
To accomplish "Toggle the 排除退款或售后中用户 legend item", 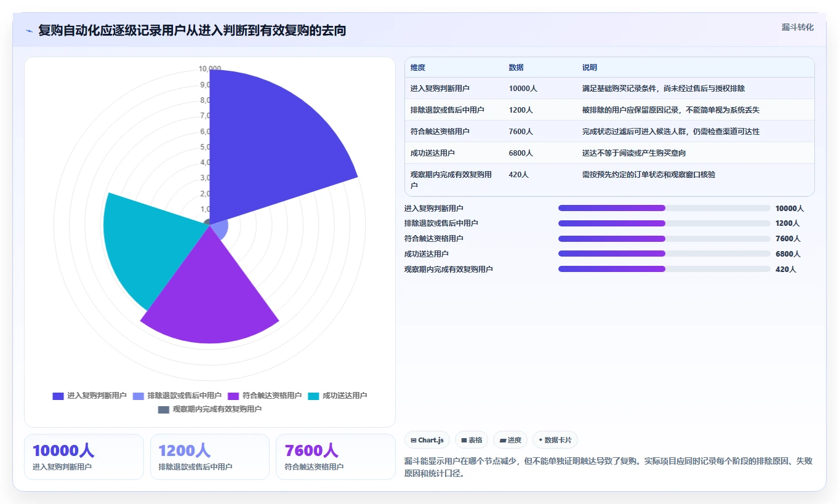I will pos(178,396).
